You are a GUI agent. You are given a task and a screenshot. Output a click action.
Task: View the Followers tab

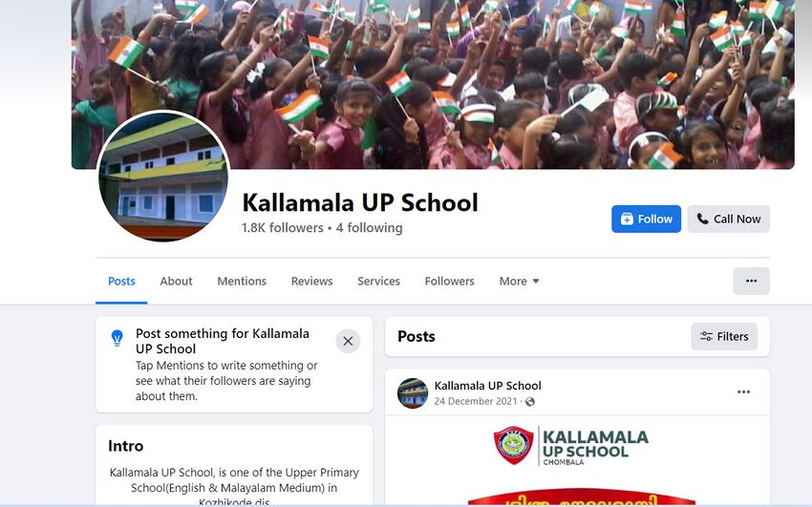point(450,281)
